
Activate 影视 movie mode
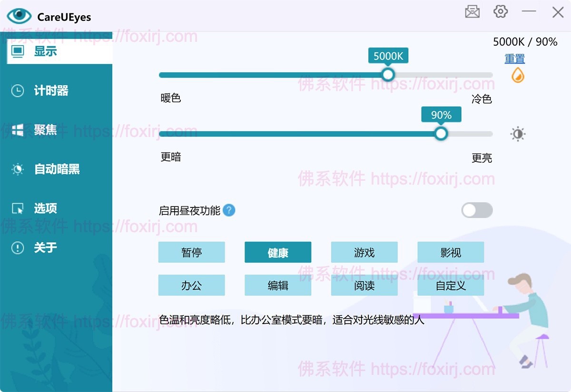tap(451, 252)
